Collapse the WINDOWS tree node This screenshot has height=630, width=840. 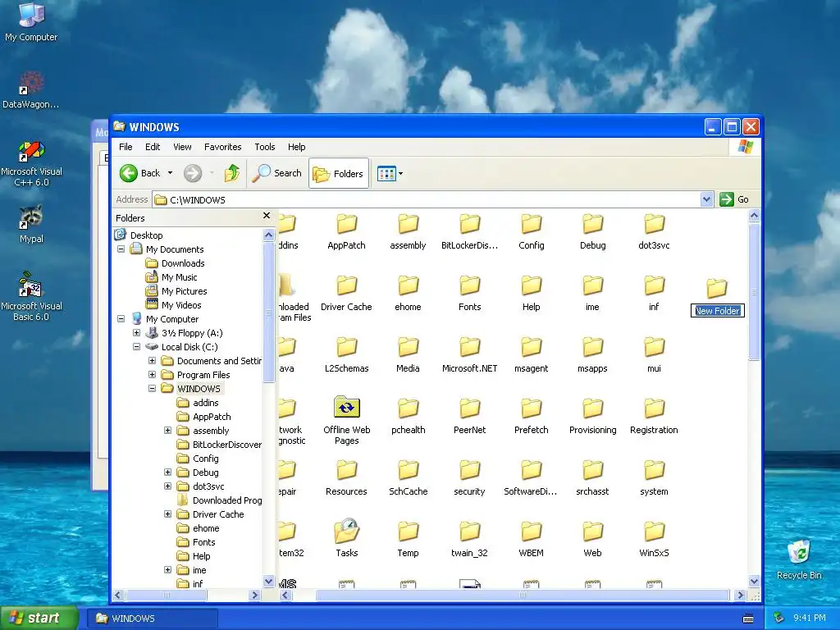152,388
